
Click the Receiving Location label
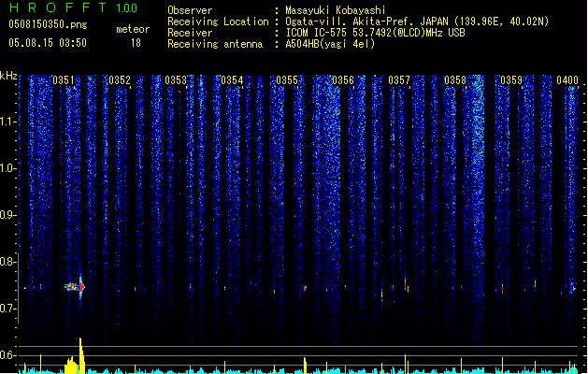218,22
